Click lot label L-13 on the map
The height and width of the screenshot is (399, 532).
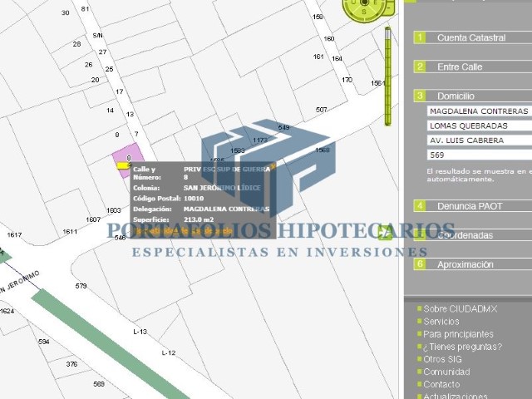(x=140, y=332)
